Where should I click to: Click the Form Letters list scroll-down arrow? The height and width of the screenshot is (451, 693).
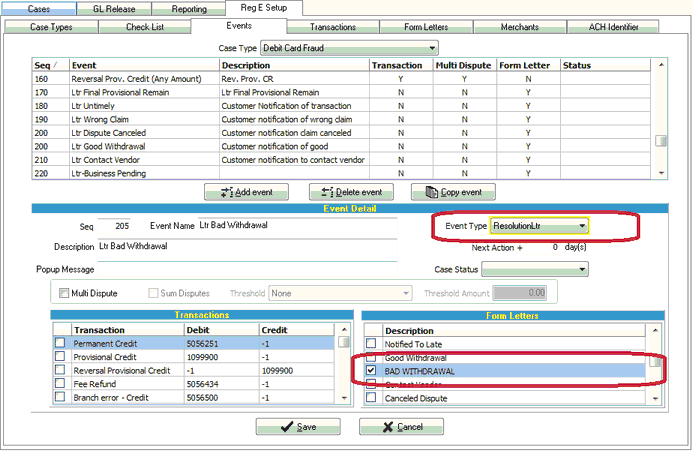click(x=655, y=398)
